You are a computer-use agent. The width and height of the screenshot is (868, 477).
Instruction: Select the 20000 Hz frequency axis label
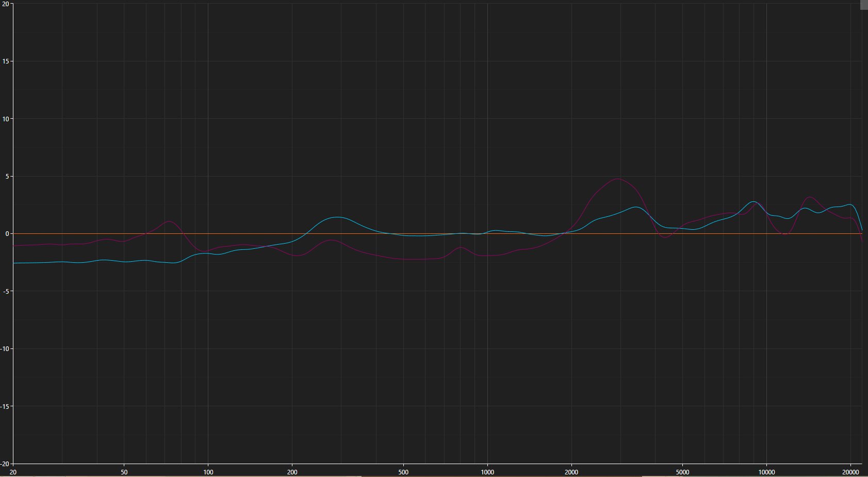point(851,472)
